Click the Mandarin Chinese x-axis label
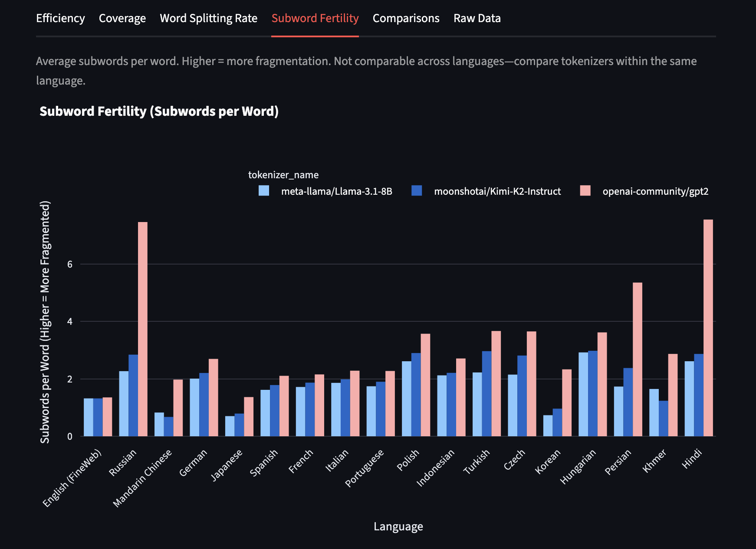Image resolution: width=756 pixels, height=549 pixels. [143, 478]
